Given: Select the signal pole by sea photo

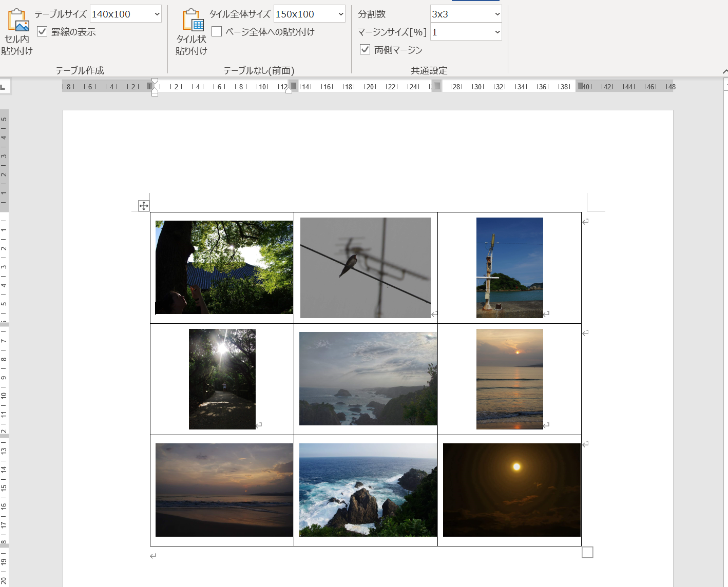Looking at the screenshot, I should click(x=510, y=267).
